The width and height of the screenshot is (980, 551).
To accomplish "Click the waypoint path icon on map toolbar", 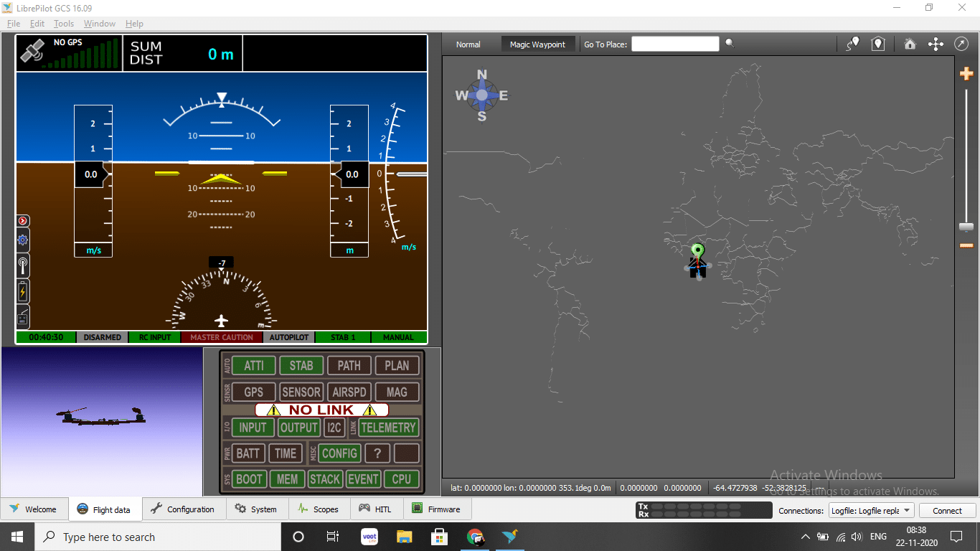I will 852,44.
